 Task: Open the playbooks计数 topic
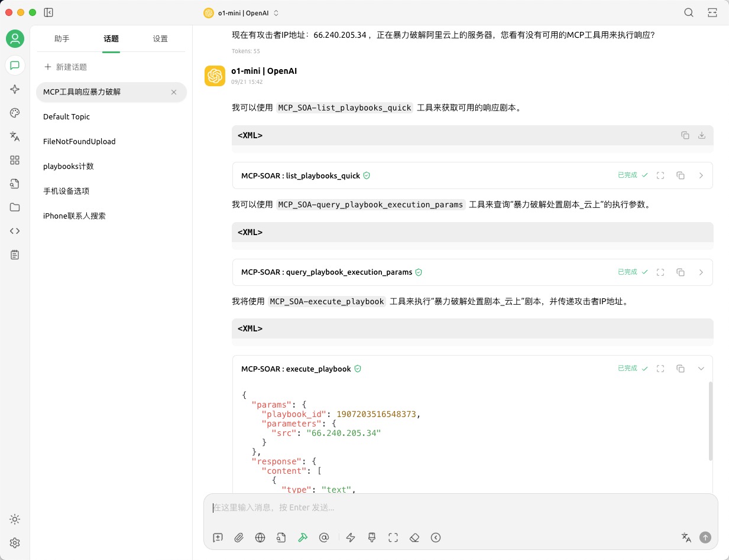click(x=69, y=167)
